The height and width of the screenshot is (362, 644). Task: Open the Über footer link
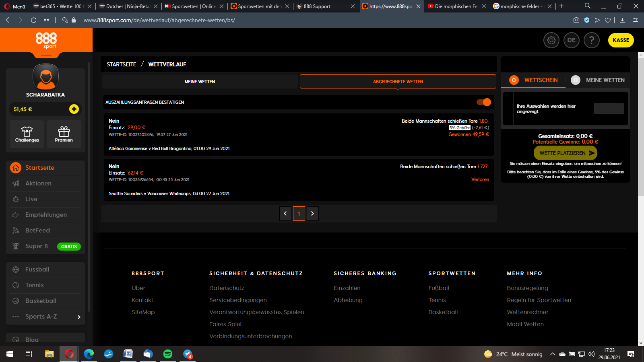(138, 288)
